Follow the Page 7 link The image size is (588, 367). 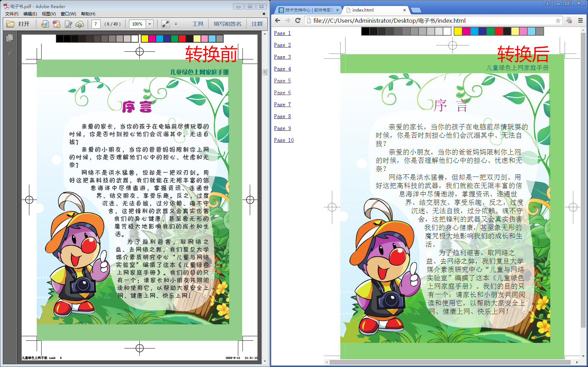[x=282, y=104]
